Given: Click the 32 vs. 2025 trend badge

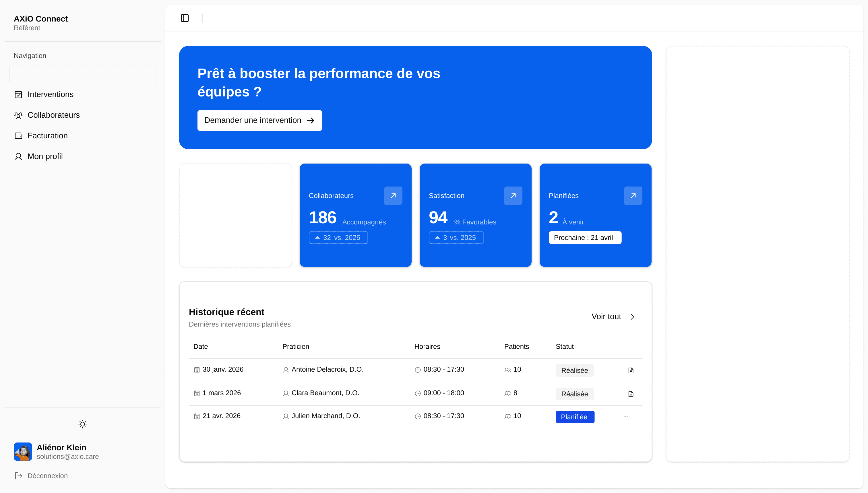Looking at the screenshot, I should pos(338,238).
